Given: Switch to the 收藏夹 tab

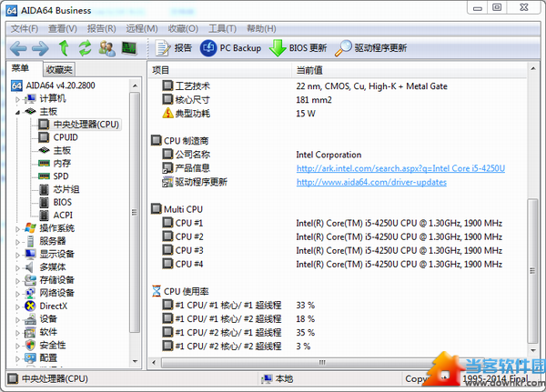Looking at the screenshot, I should [x=59, y=70].
